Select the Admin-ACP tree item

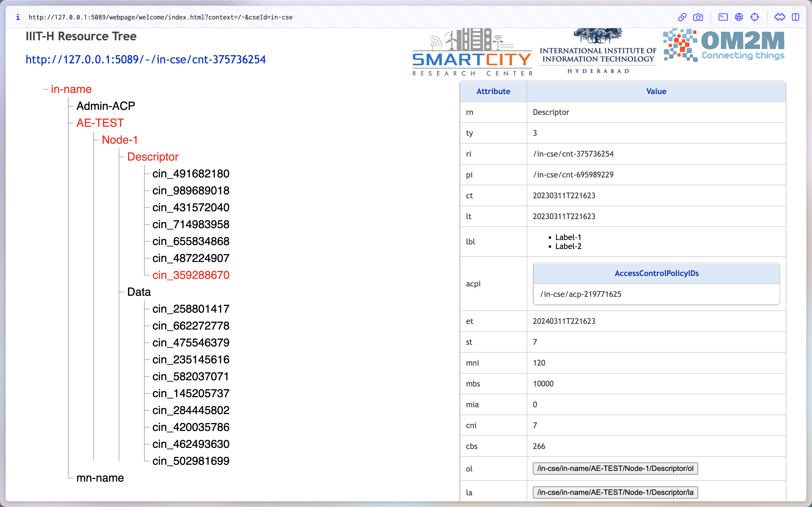pyautogui.click(x=106, y=106)
